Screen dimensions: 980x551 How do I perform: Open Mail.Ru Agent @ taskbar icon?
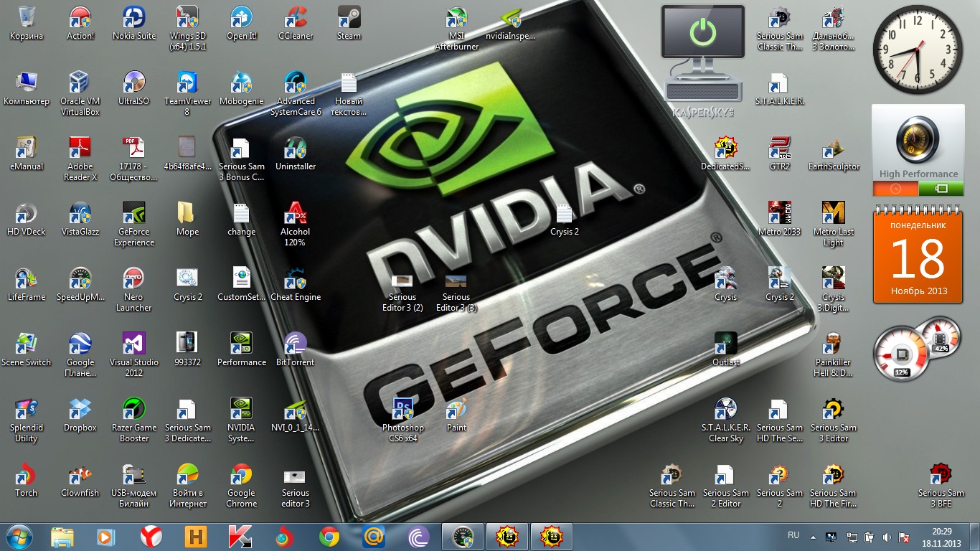pos(374,537)
